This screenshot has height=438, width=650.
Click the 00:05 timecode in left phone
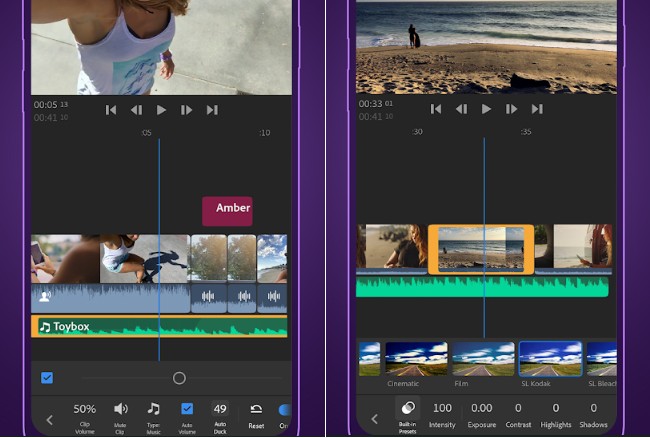51,105
